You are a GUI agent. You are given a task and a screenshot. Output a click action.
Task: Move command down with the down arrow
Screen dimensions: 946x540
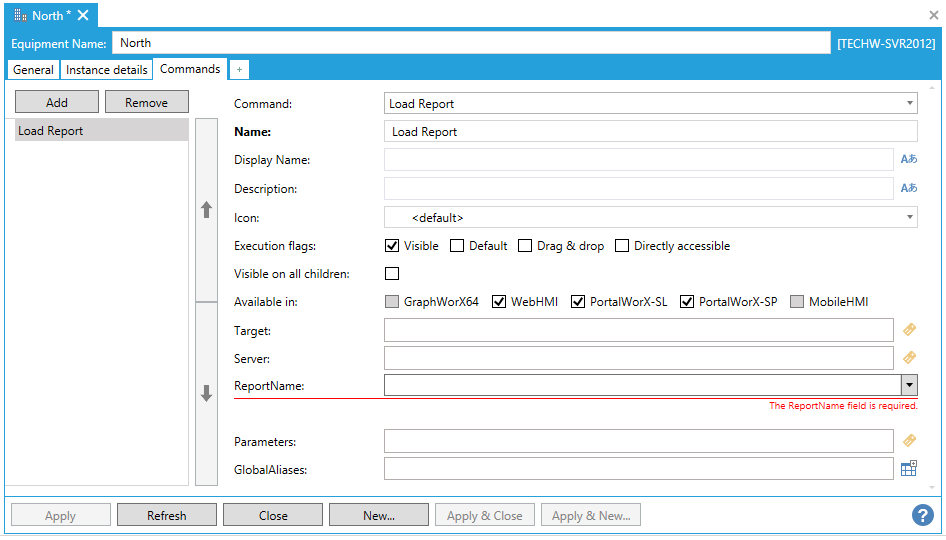(207, 394)
